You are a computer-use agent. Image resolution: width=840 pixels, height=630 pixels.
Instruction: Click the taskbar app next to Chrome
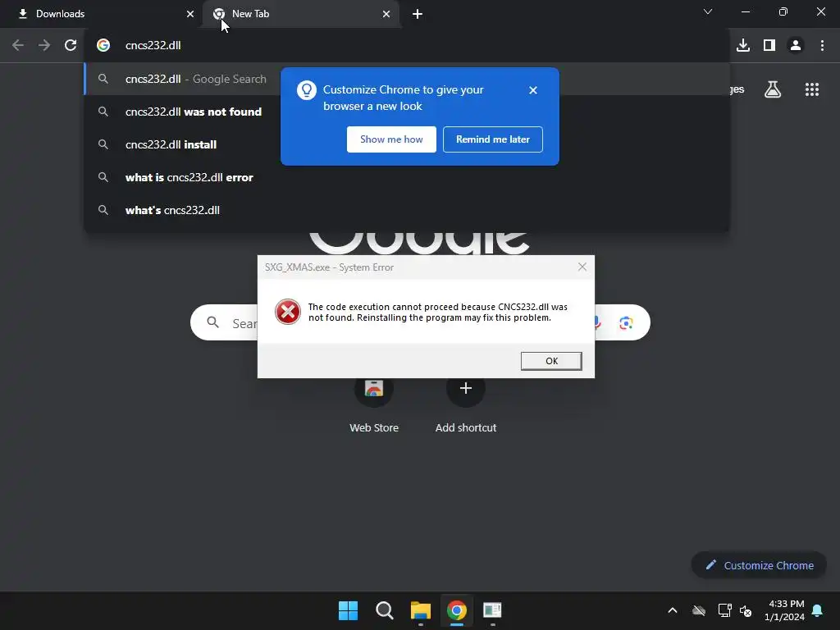(492, 610)
